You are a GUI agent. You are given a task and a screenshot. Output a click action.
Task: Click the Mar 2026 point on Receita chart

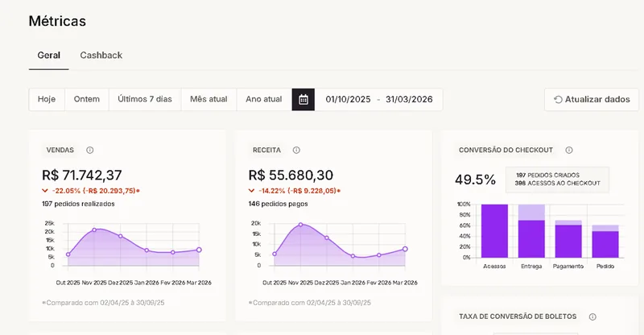405,249
